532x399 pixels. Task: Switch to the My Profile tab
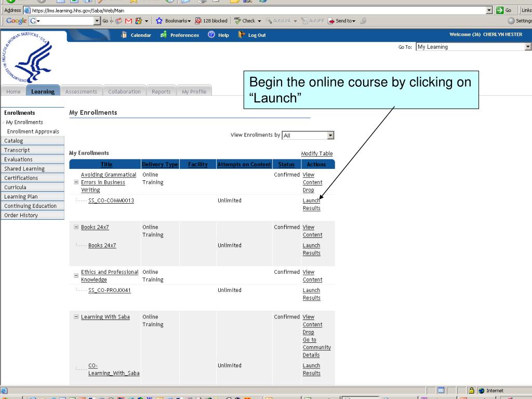(x=194, y=91)
